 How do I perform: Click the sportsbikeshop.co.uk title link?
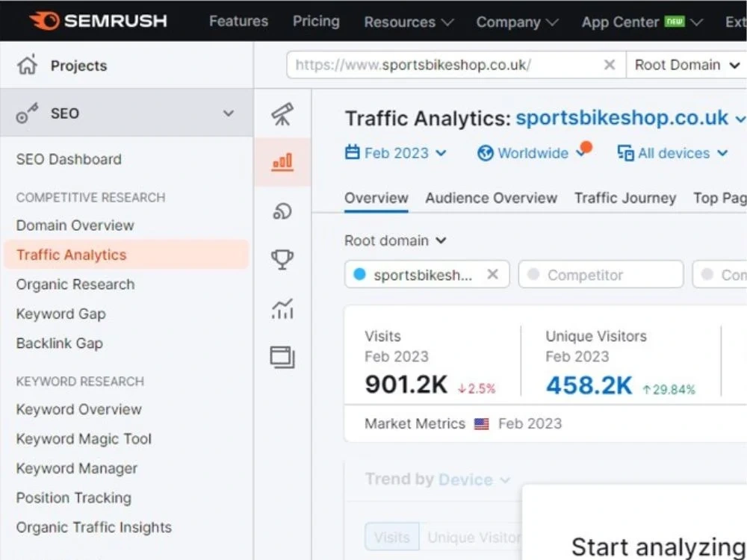pyautogui.click(x=622, y=118)
